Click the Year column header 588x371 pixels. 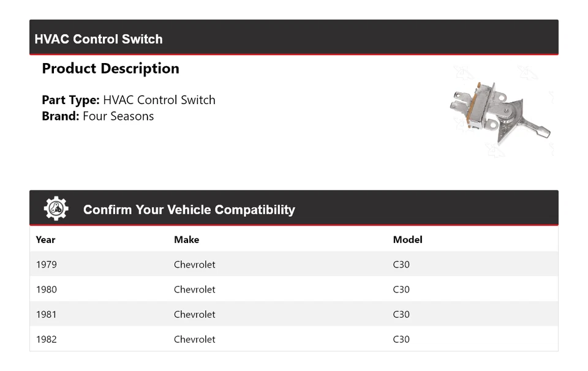pyautogui.click(x=46, y=240)
